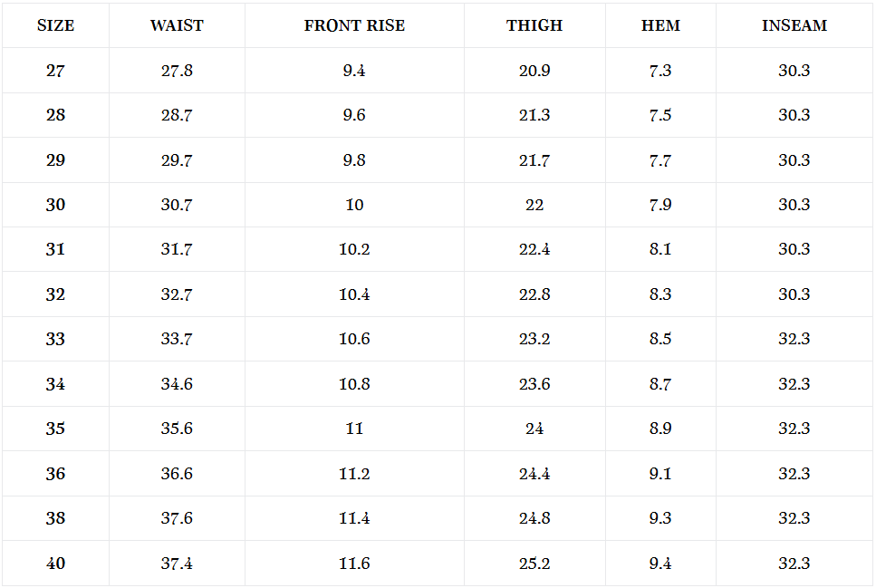Click thigh value 25.2
The height and width of the screenshot is (588, 876).
click(534, 564)
